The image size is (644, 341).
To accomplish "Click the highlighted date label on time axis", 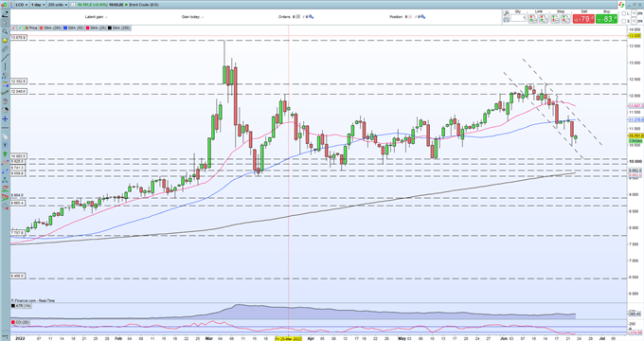I will 288,338.
